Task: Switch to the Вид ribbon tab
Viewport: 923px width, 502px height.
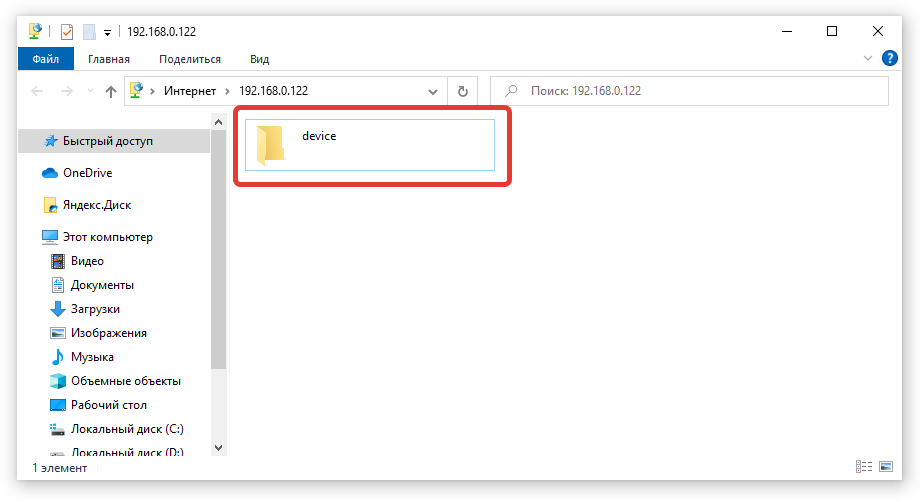Action: (259, 59)
